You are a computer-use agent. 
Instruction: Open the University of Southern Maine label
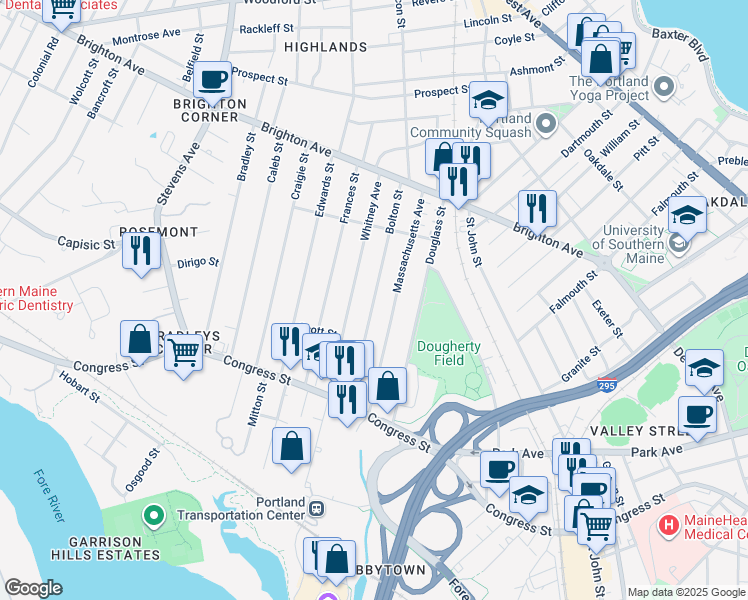coord(633,244)
